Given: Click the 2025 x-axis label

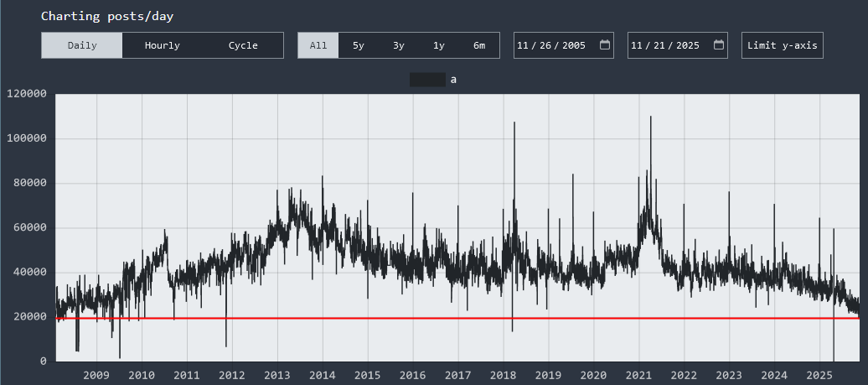Looking at the screenshot, I should point(819,375).
